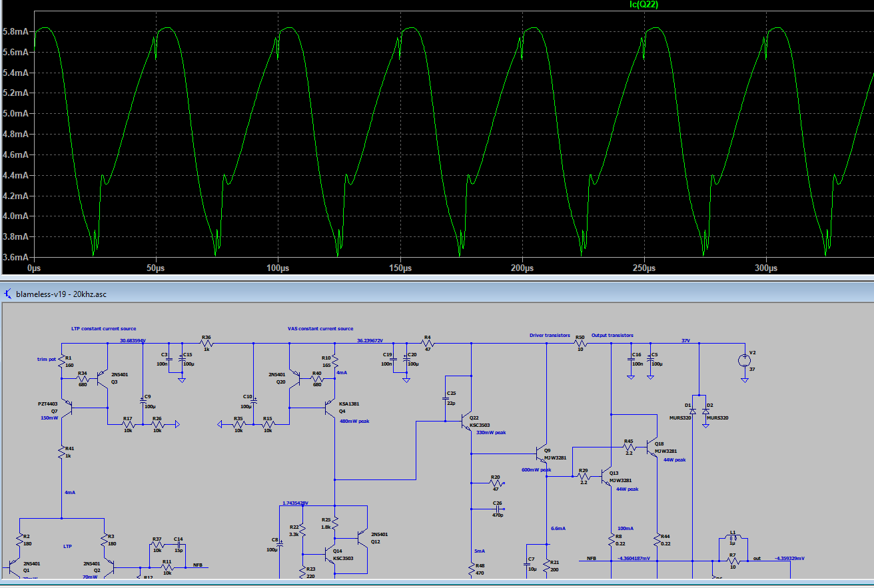
Task: Select resistor R41 1k
Action: (x=61, y=453)
